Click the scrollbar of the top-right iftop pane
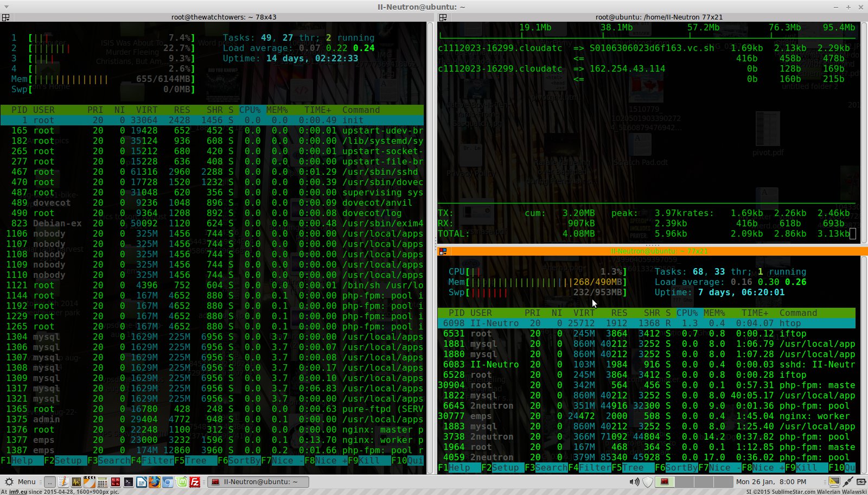868x495 pixels. 864,131
